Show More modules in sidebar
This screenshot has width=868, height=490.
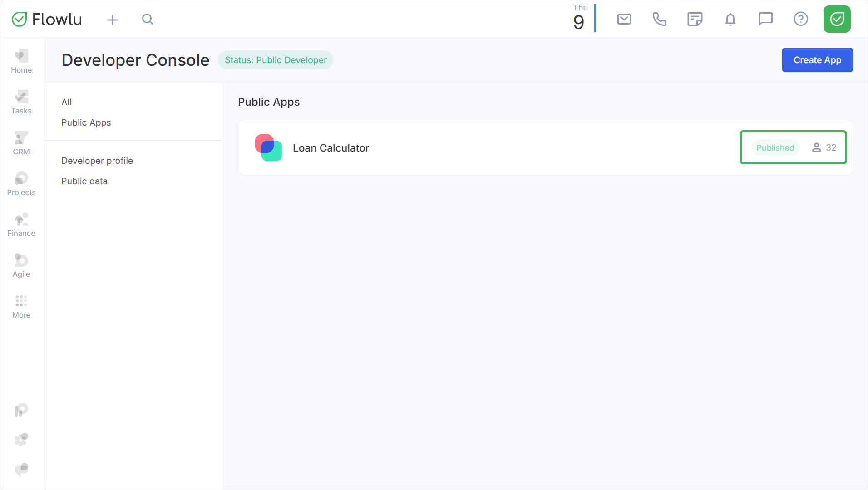(x=21, y=307)
